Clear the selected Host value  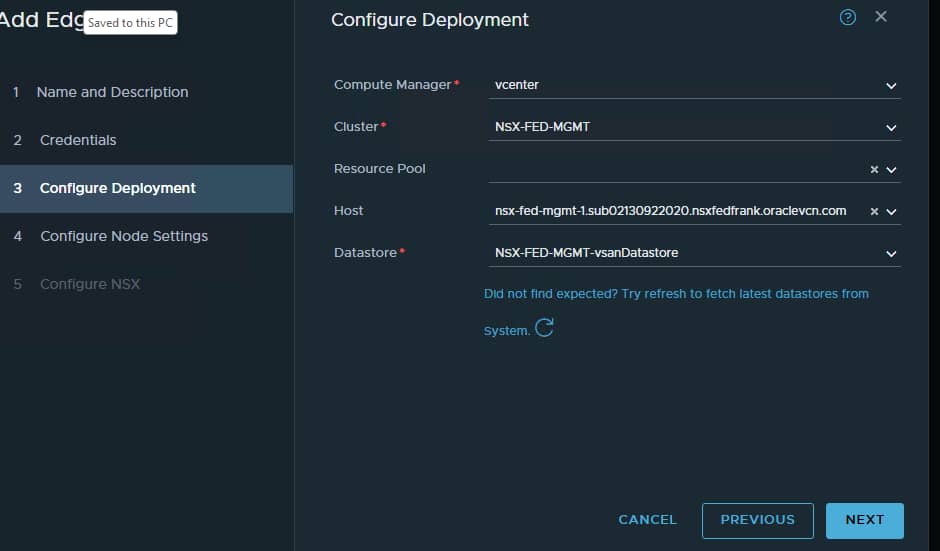click(874, 212)
